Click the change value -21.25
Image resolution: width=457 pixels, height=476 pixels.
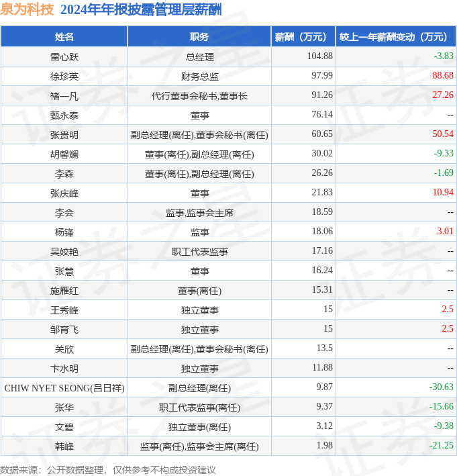point(441,445)
